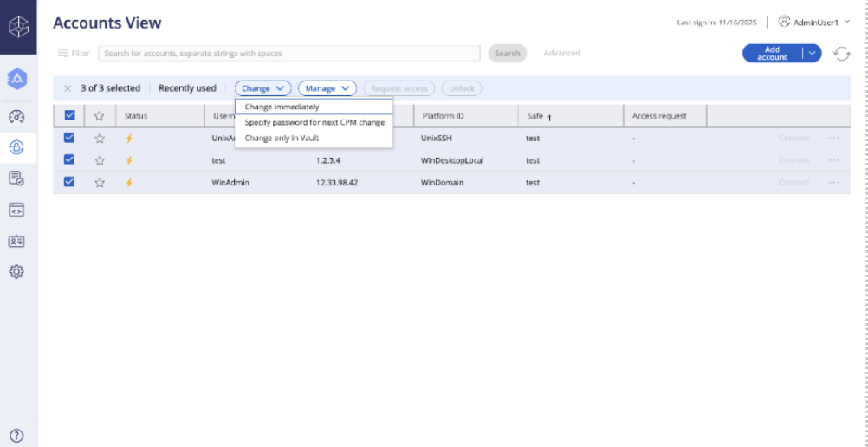
Task: Clear selection with the X icon
Action: click(68, 88)
